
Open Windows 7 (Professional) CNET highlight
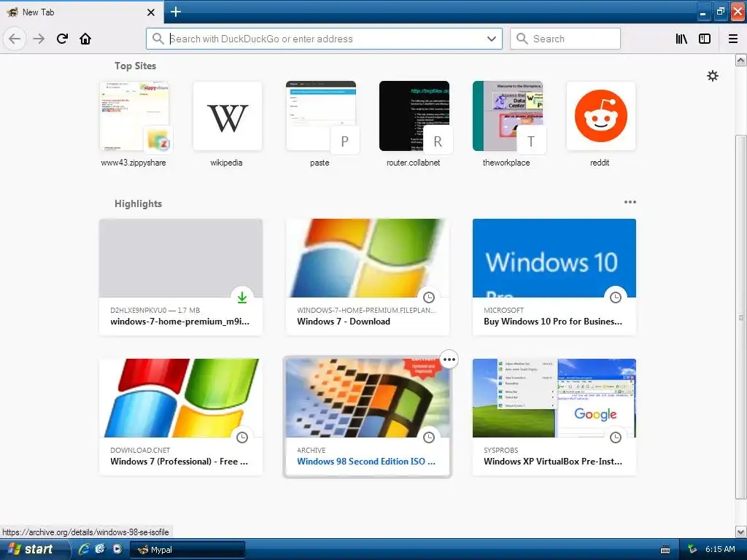tap(181, 416)
